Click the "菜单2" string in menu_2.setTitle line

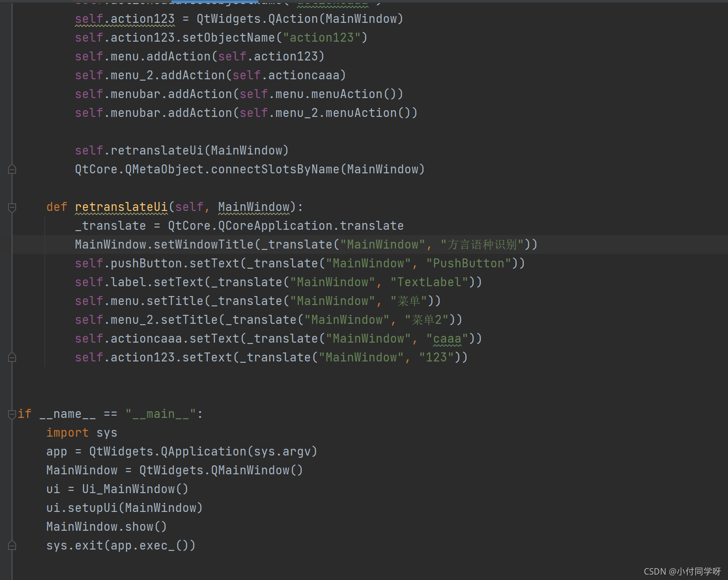[427, 320]
